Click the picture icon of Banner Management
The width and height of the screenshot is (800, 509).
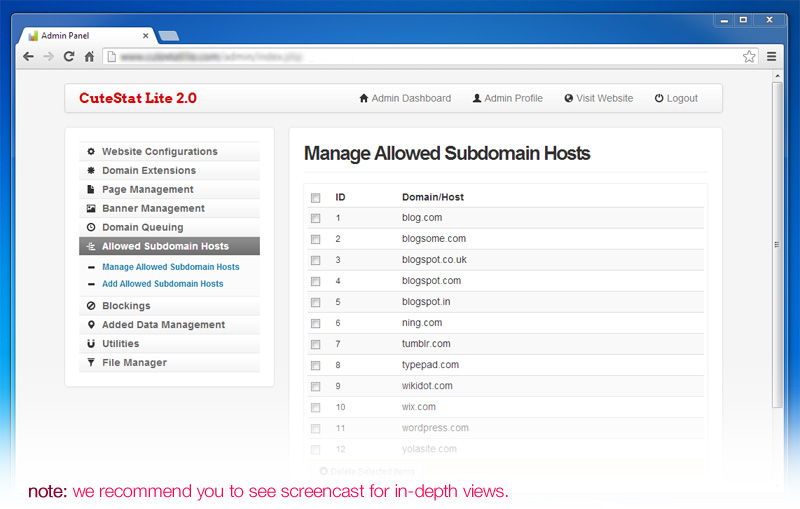(91, 208)
